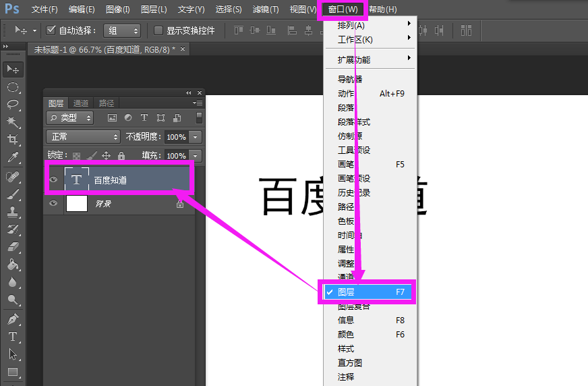Screen dimensions: 588x386
Task: Select the Lasso tool
Action: click(x=13, y=105)
